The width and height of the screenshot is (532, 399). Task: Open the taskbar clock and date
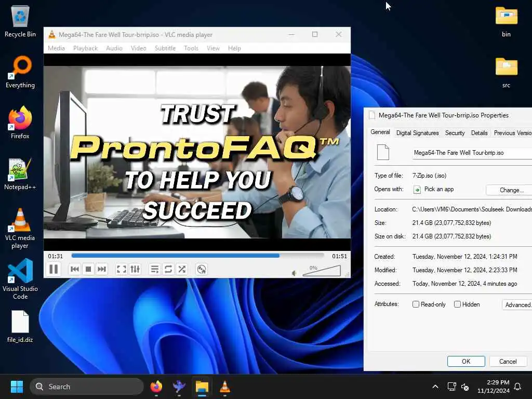[x=494, y=387]
